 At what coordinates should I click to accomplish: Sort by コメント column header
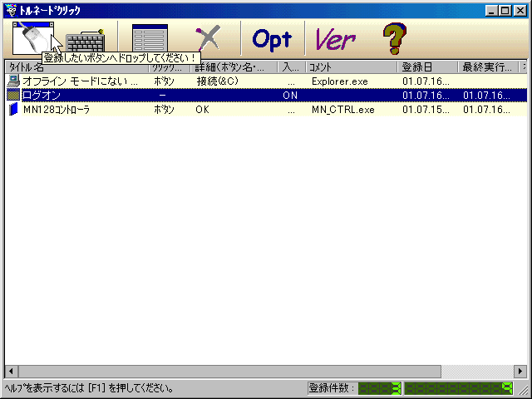click(x=350, y=66)
